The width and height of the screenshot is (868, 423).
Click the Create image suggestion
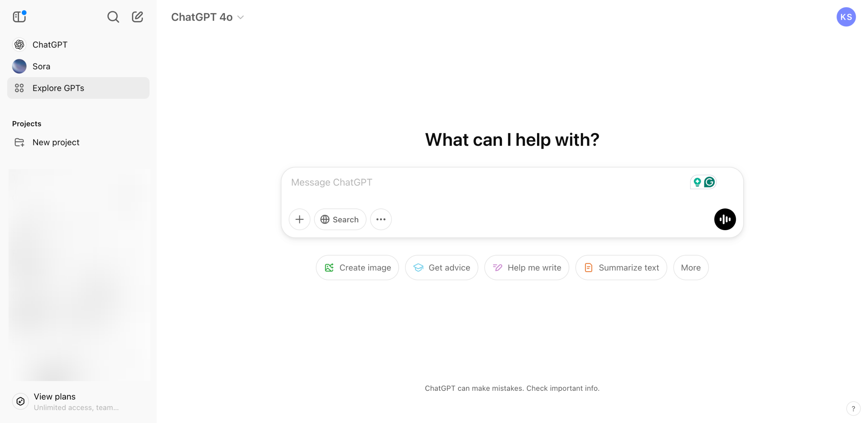(357, 267)
